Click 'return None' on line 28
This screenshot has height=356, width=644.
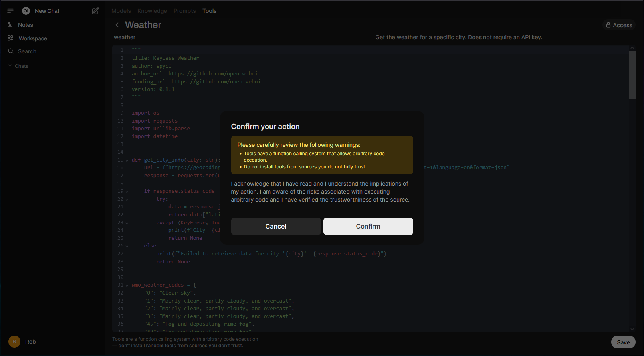tap(173, 262)
